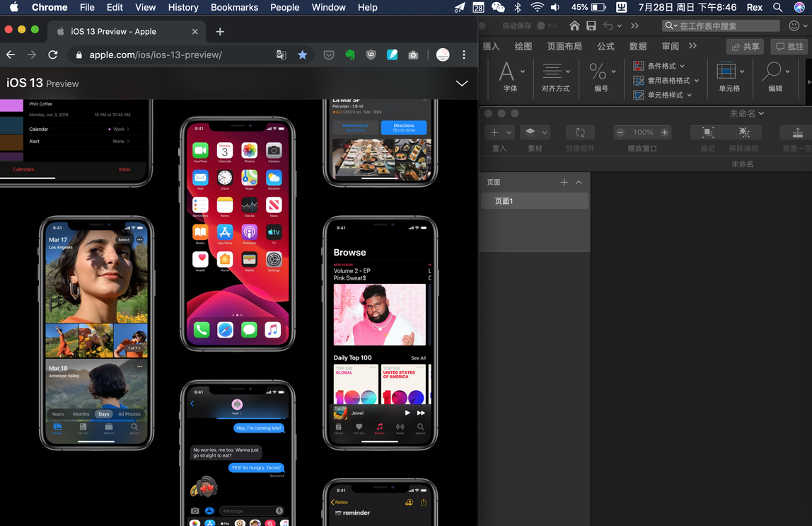Screen dimensions: 812x526
Task: Click the Excel worksheet search field
Action: click(721, 25)
